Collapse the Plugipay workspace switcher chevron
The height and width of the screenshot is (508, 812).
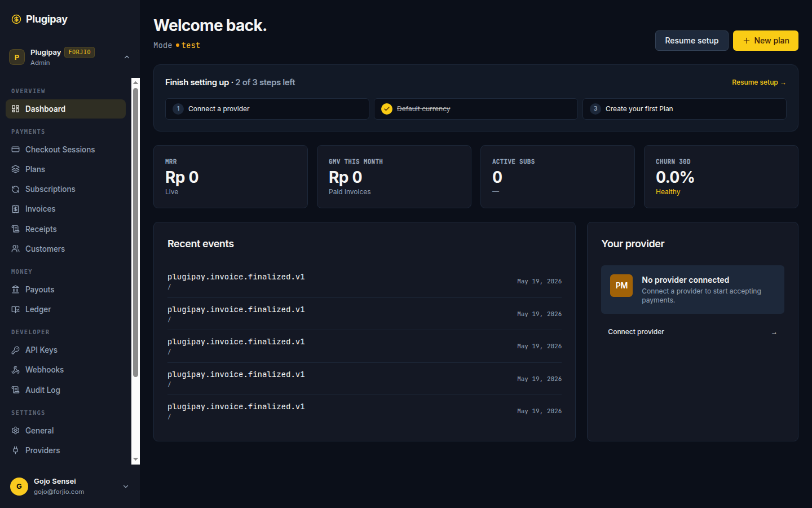pos(127,57)
